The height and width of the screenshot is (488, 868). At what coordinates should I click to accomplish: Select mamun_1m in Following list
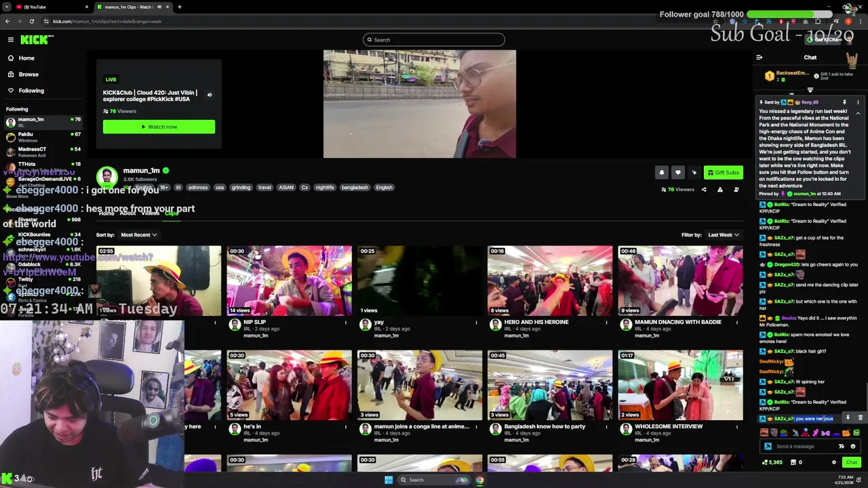coord(43,122)
